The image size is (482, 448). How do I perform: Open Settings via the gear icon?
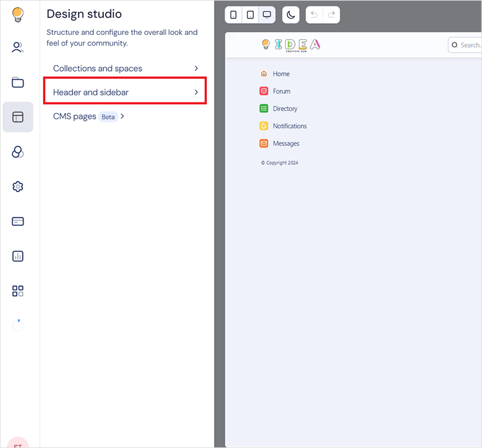click(x=17, y=186)
